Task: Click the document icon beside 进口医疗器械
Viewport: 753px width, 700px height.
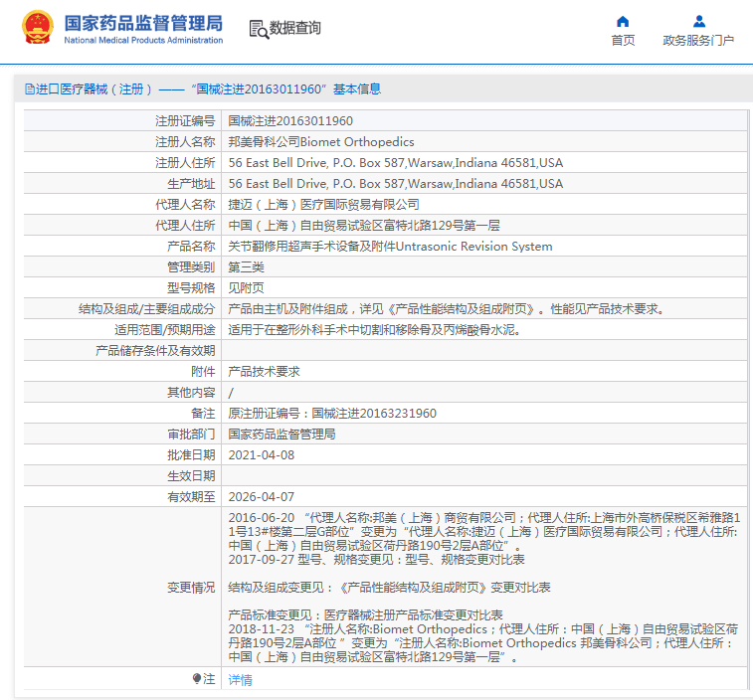Action: tap(30, 89)
